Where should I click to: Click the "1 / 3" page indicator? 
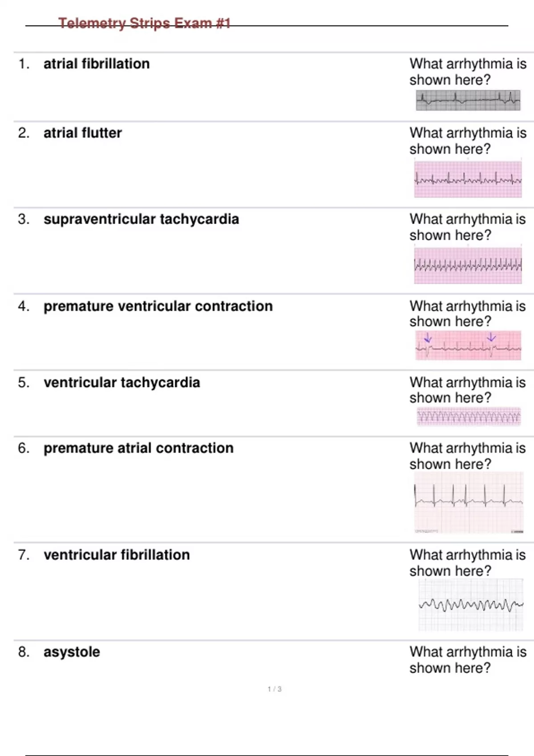[275, 689]
